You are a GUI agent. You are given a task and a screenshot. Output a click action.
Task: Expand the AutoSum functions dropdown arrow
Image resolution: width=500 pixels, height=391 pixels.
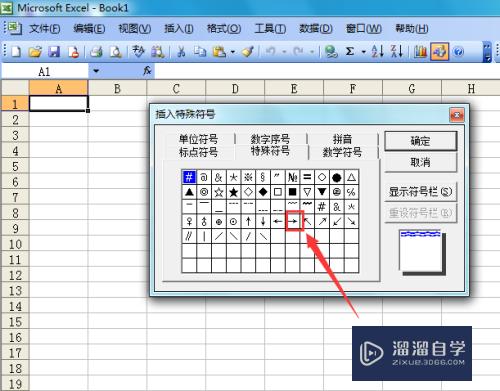pos(364,52)
